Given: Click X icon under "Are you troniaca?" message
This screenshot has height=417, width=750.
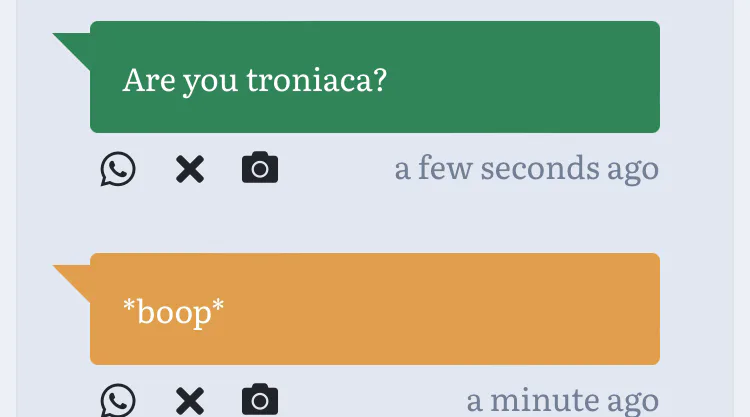Looking at the screenshot, I should [189, 169].
